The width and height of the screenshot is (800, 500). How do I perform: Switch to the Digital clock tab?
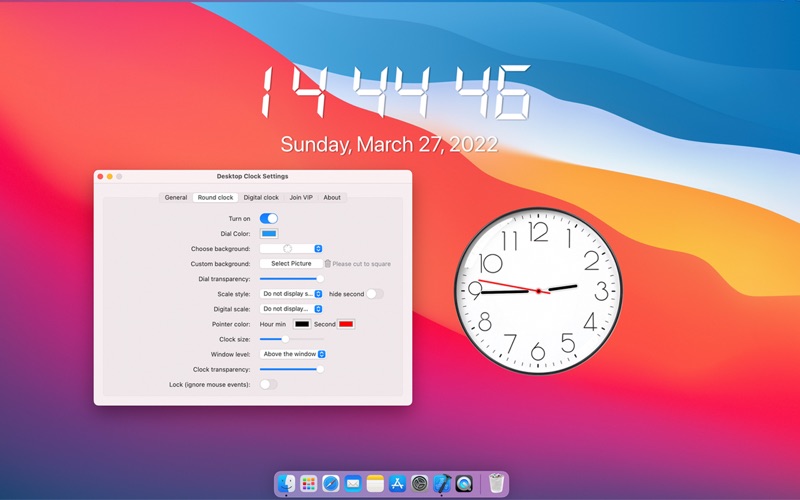[261, 197]
